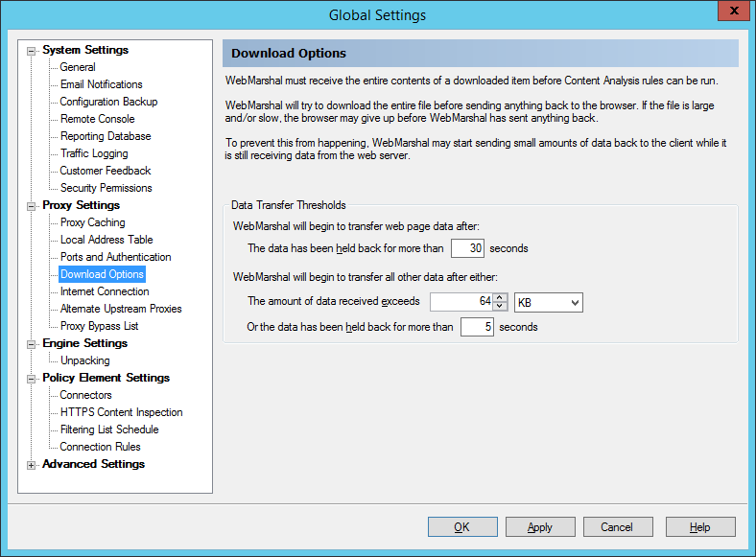Click the web page hold-back seconds field
This screenshot has width=756, height=557.
point(467,248)
